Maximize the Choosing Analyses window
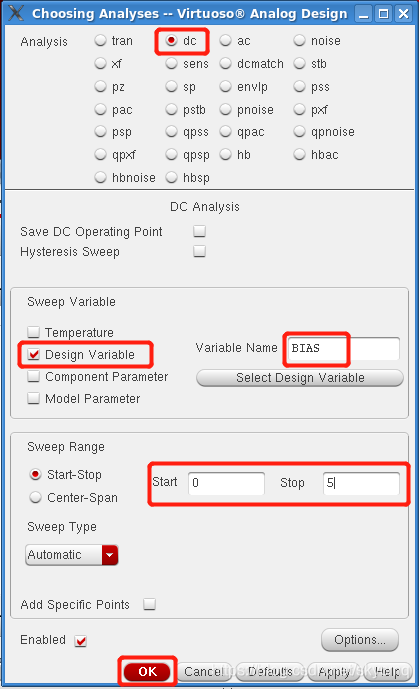 coord(383,14)
